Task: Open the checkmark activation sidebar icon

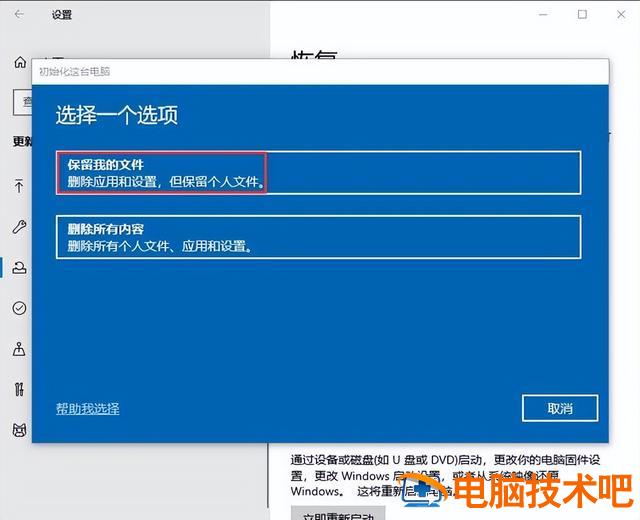Action: [x=19, y=308]
